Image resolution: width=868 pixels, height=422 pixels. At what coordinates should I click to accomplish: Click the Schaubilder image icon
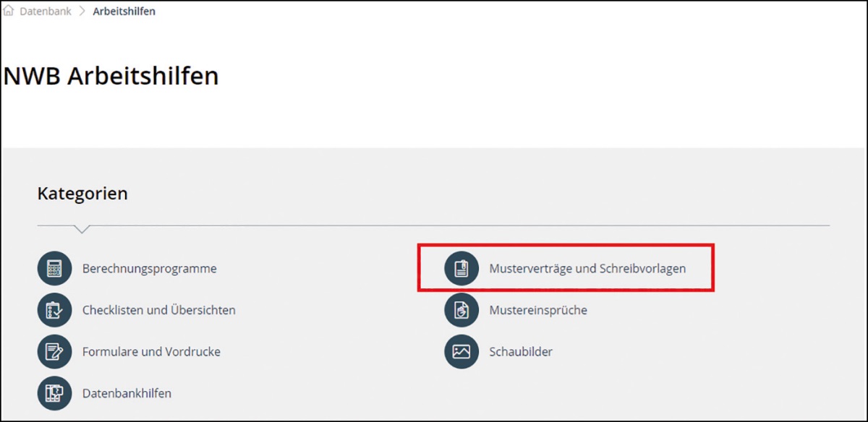click(461, 353)
